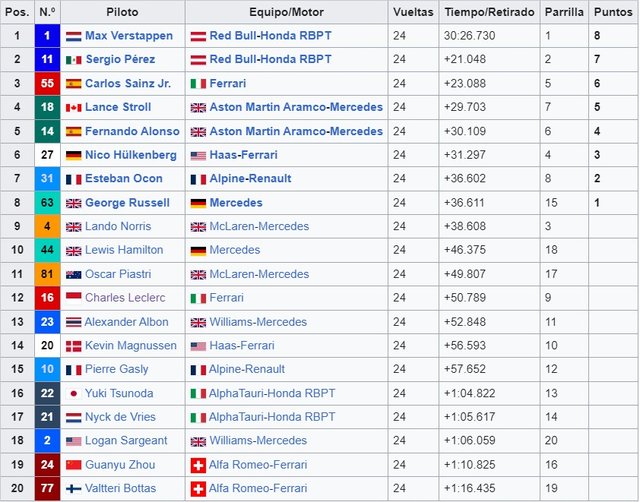This screenshot has height=502, width=640.
Task: Click the Tiempo/Retirado column header
Action: (x=489, y=12)
